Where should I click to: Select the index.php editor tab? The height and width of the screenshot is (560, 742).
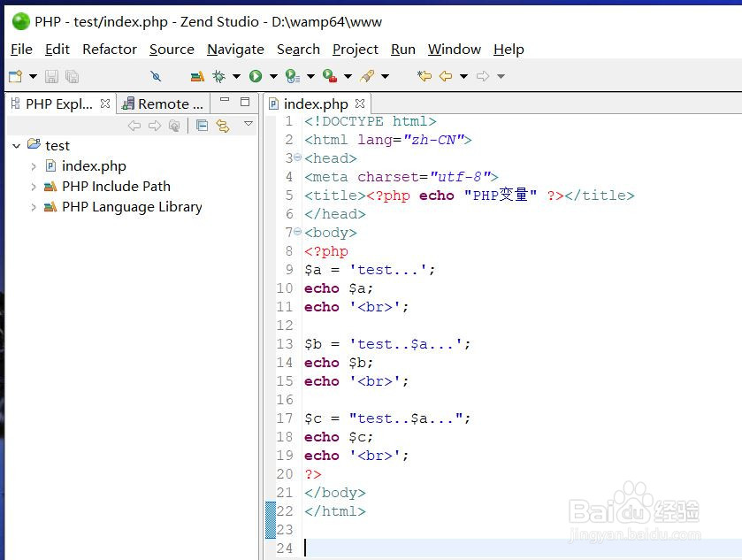pyautogui.click(x=315, y=104)
